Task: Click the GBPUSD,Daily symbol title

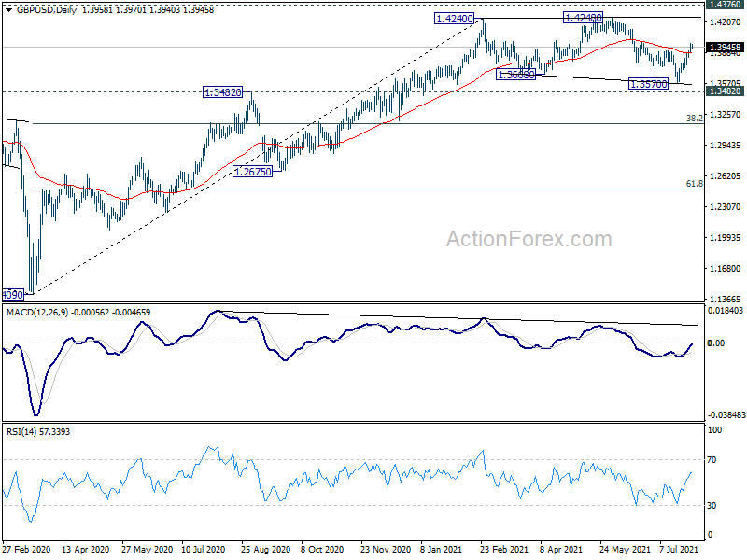Action: pyautogui.click(x=46, y=10)
